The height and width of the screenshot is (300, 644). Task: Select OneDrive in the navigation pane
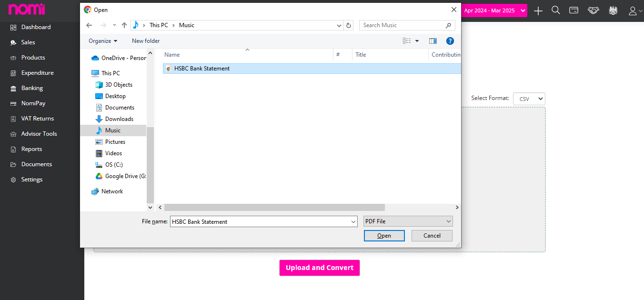[118, 58]
